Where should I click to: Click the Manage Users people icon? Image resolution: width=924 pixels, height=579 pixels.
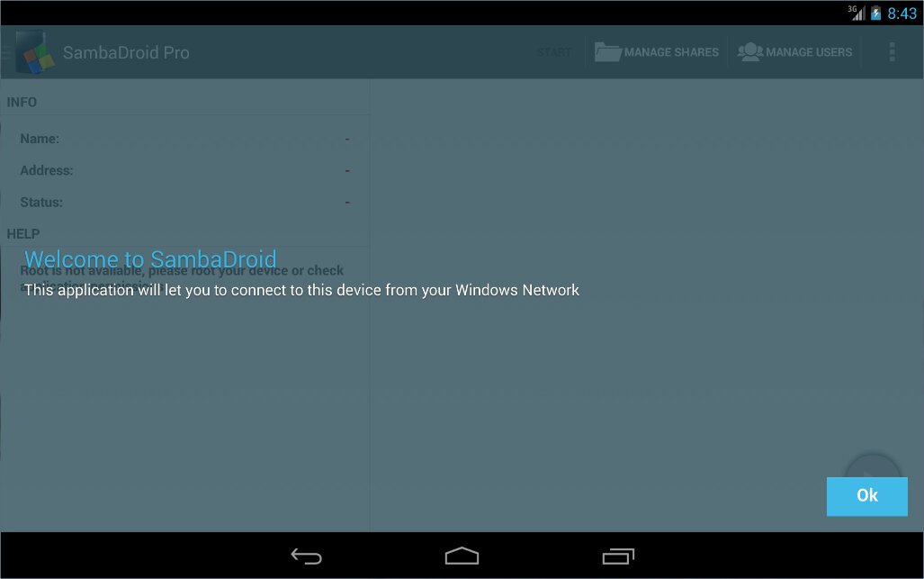click(749, 52)
